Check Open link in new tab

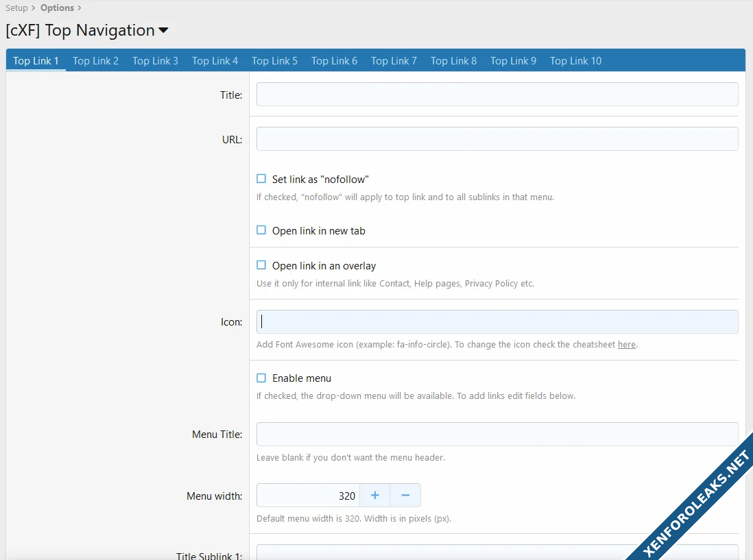tap(261, 230)
